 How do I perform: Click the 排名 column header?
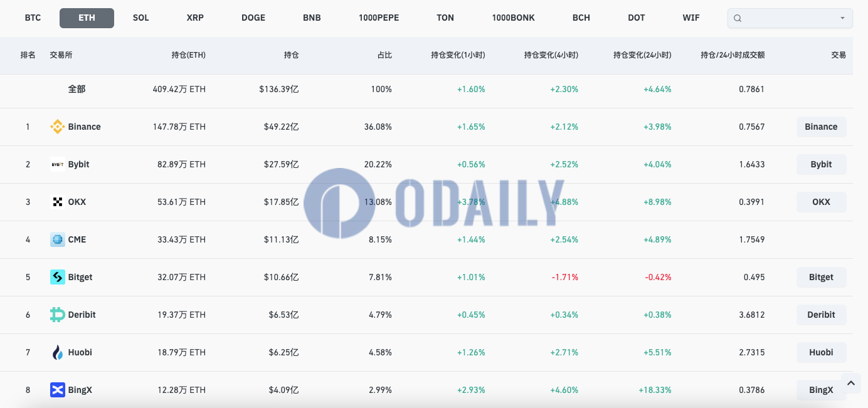28,55
